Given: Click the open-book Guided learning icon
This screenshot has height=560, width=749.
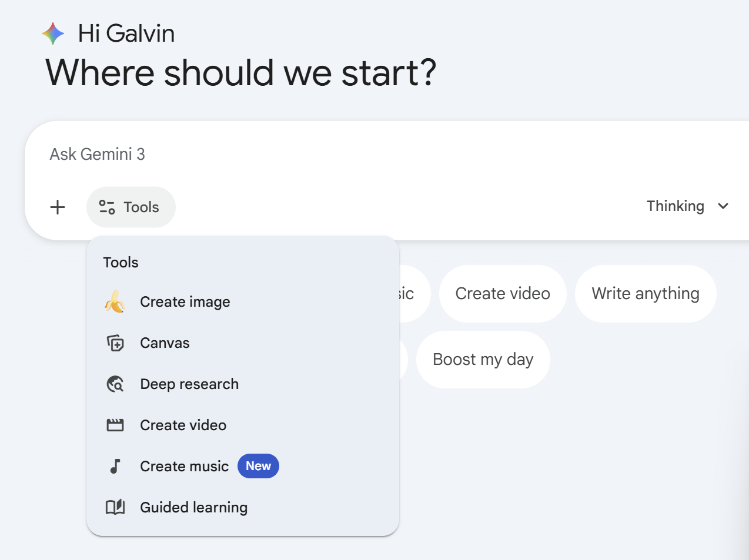Looking at the screenshot, I should [x=115, y=507].
